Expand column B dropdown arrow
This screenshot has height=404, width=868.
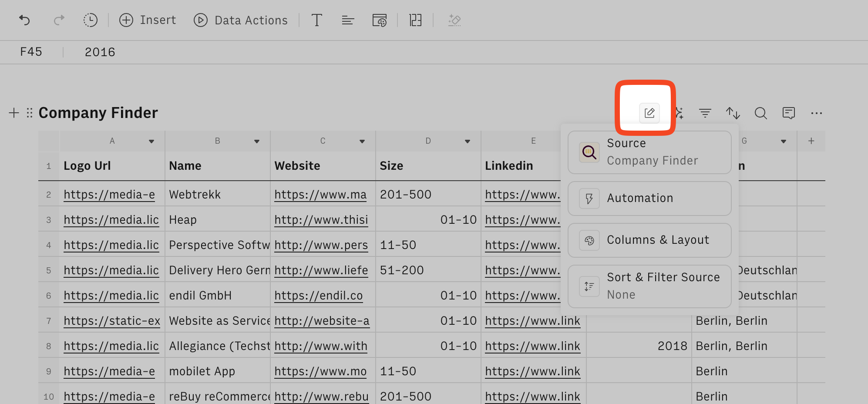pos(257,141)
